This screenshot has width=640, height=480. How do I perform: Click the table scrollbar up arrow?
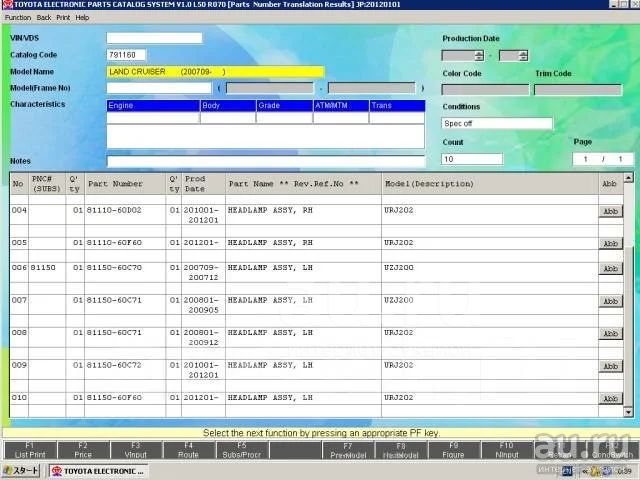coord(629,178)
